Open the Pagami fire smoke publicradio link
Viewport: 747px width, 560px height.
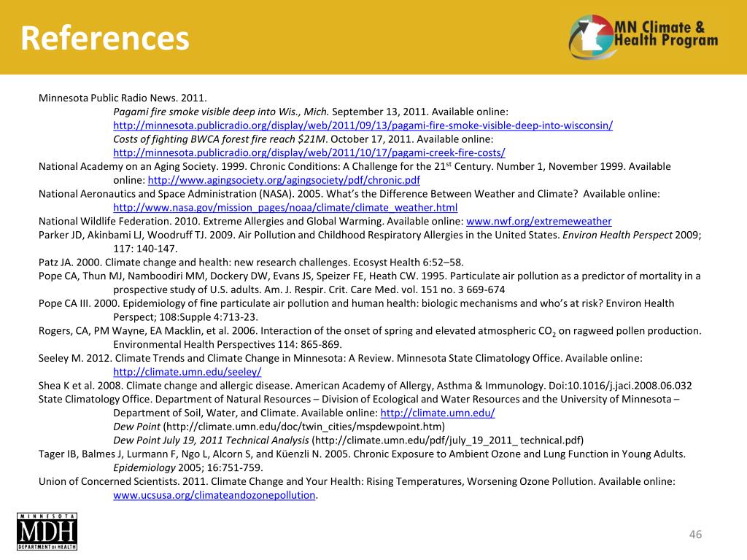[363, 125]
